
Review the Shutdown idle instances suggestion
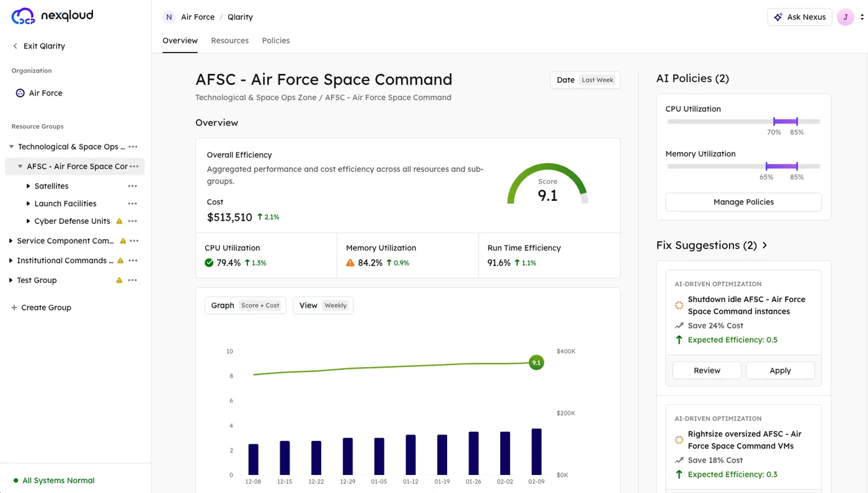click(x=707, y=370)
